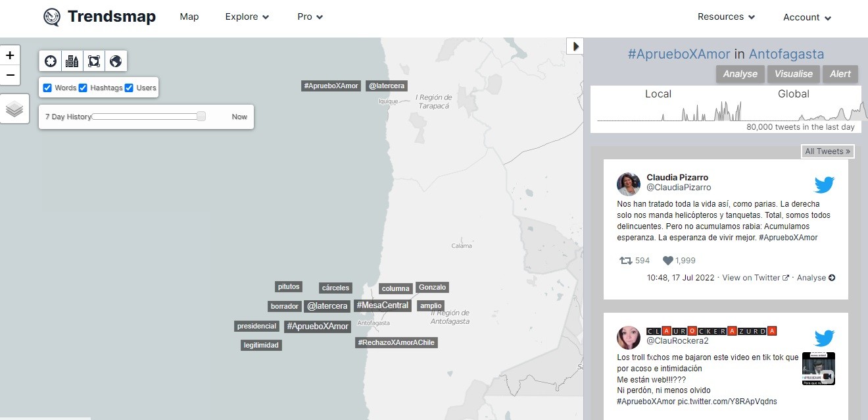868x420 pixels.
Task: Zoom out the map with minus button
Action: (x=10, y=75)
